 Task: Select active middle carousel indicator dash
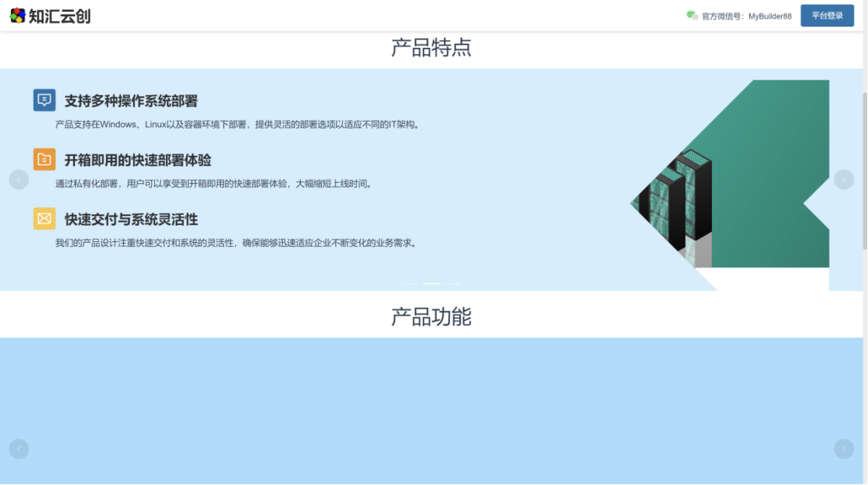pyautogui.click(x=431, y=284)
